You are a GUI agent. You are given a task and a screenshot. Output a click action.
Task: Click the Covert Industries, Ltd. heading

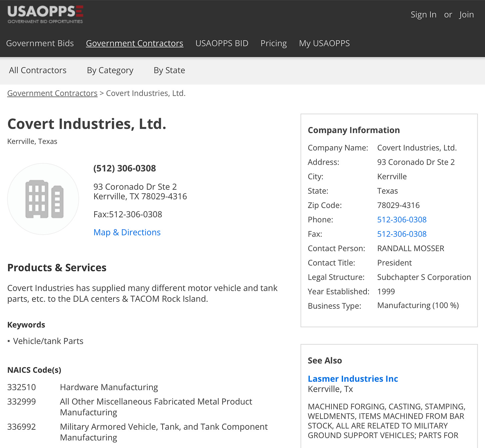pos(87,124)
